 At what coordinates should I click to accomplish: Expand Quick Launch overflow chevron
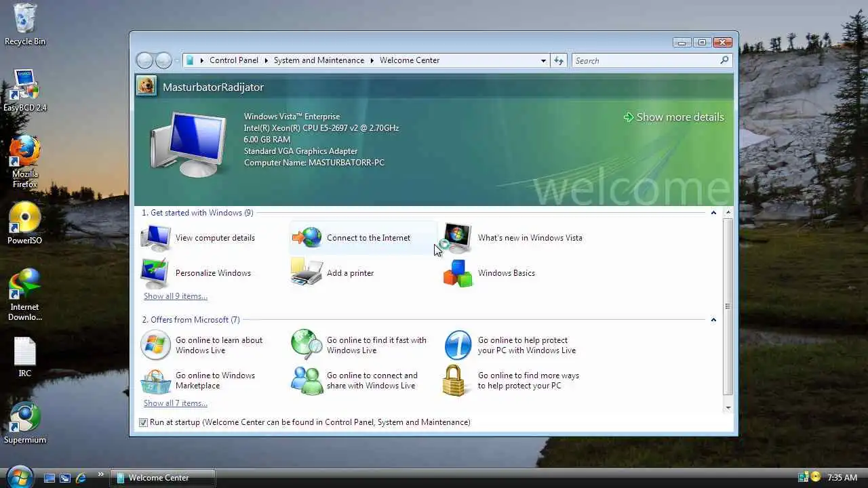(x=101, y=474)
